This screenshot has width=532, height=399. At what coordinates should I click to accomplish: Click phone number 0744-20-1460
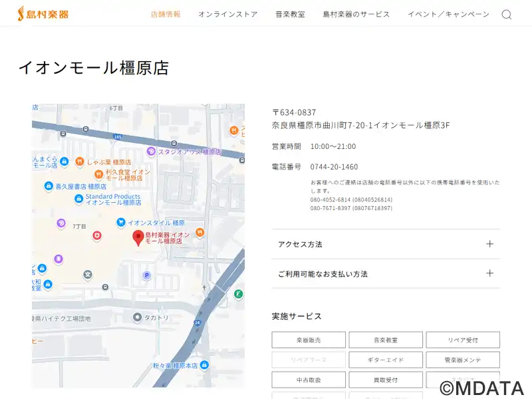tap(334, 167)
